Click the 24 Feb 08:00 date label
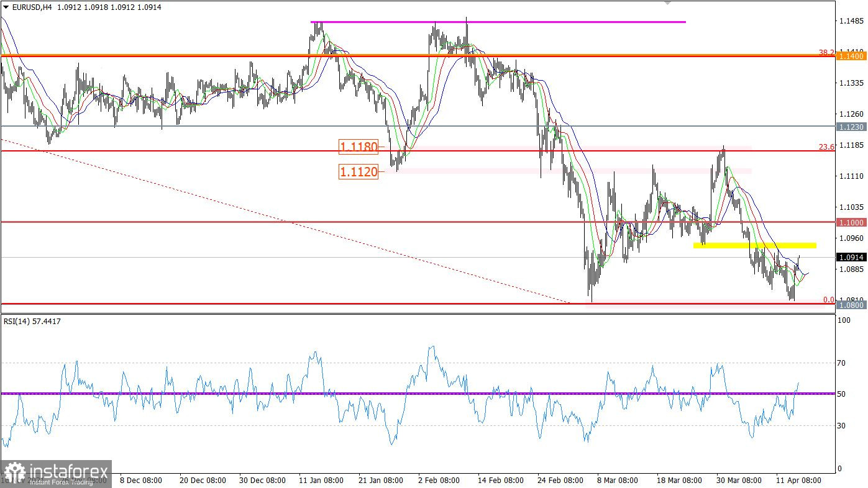 (x=560, y=481)
